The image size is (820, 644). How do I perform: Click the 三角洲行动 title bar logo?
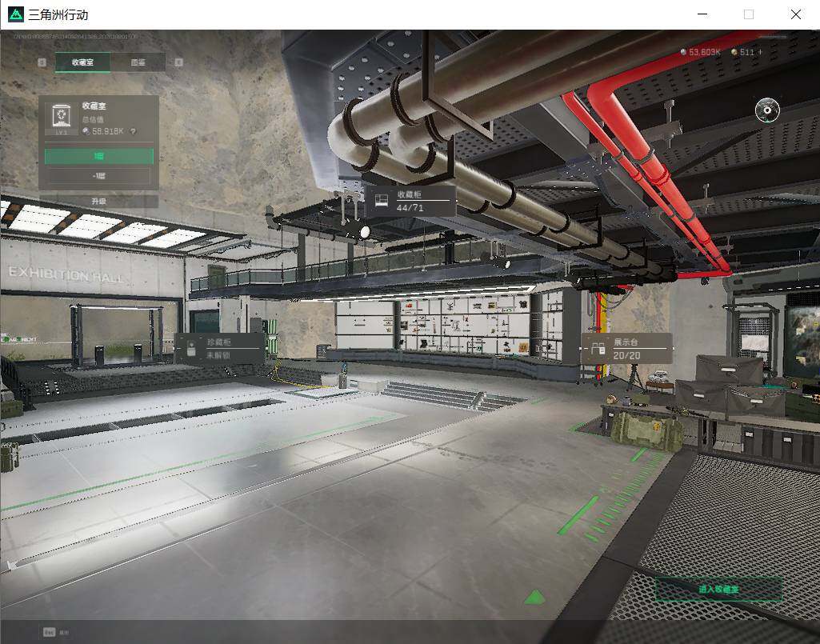(16, 14)
